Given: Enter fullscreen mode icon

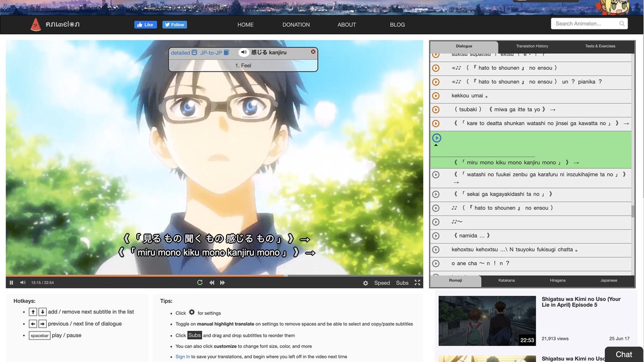Looking at the screenshot, I should click(x=418, y=283).
